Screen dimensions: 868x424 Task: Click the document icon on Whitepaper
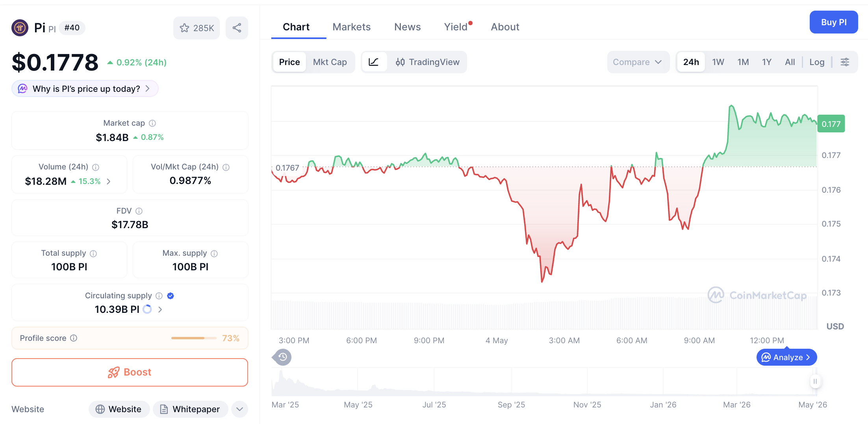164,409
